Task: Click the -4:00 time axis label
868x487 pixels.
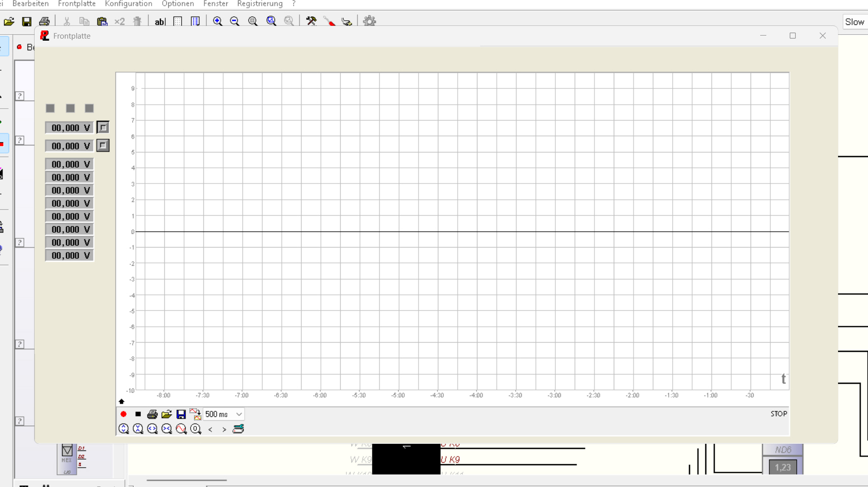Action: point(476,395)
